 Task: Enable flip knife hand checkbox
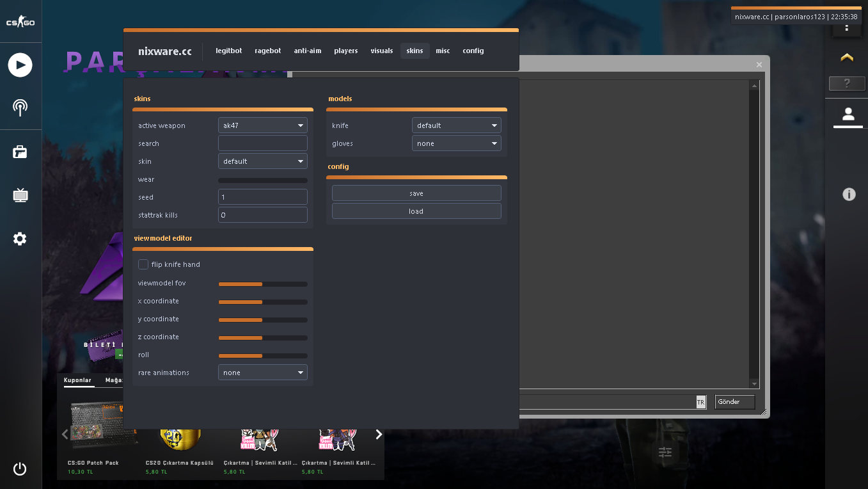click(143, 264)
